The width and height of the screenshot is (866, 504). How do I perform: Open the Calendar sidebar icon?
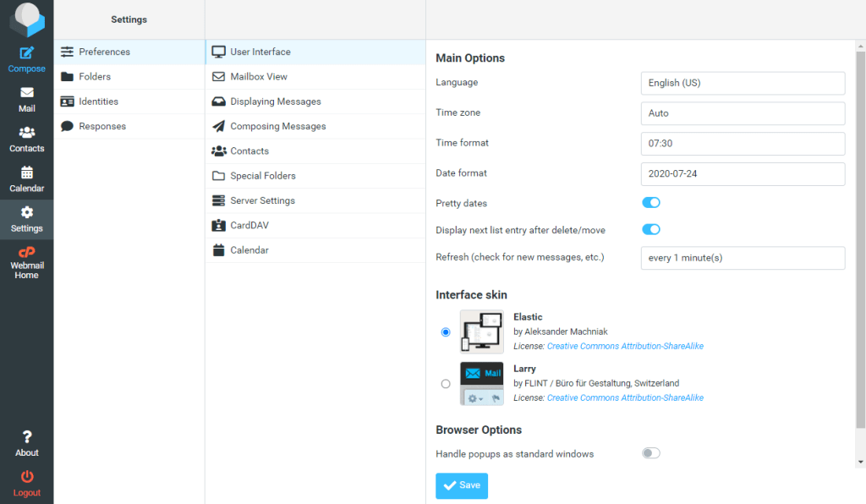tap(26, 173)
